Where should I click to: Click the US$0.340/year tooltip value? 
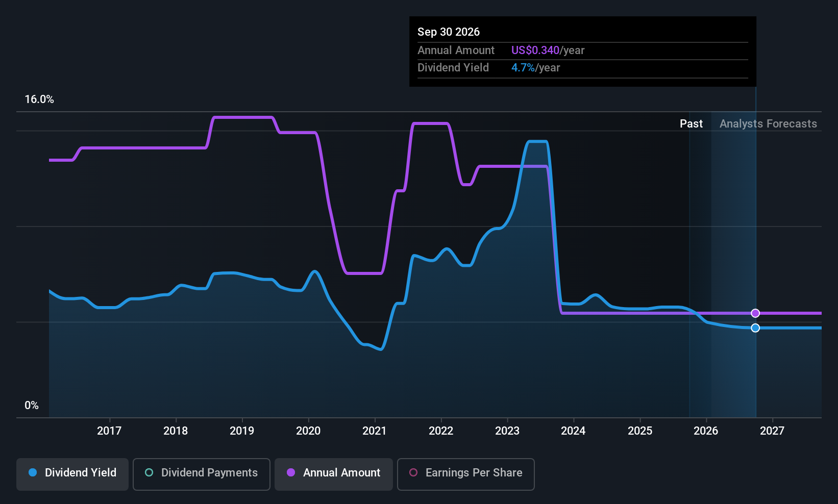click(548, 51)
